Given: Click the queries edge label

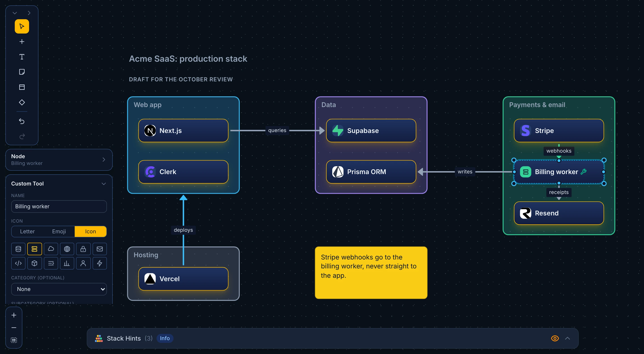Looking at the screenshot, I should coord(277,131).
